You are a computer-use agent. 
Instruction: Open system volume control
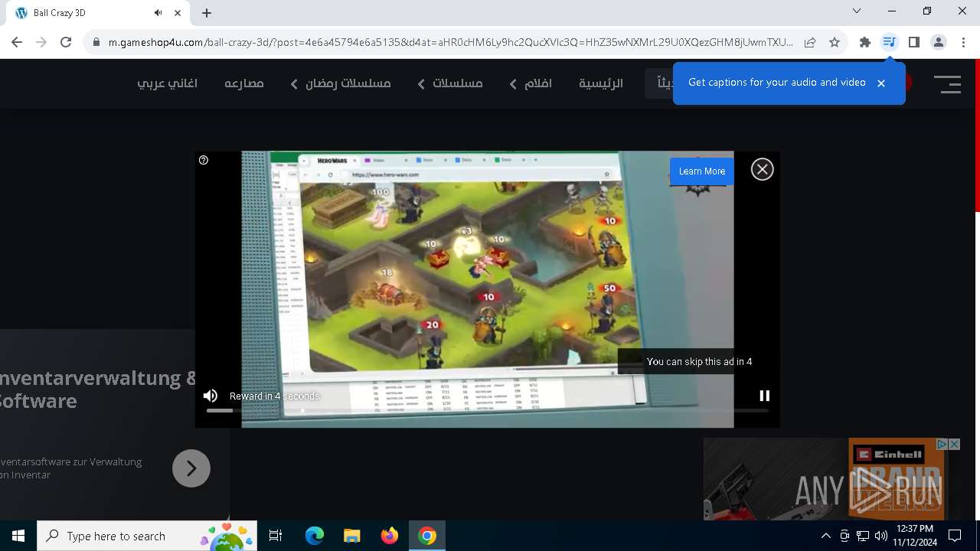click(x=880, y=536)
